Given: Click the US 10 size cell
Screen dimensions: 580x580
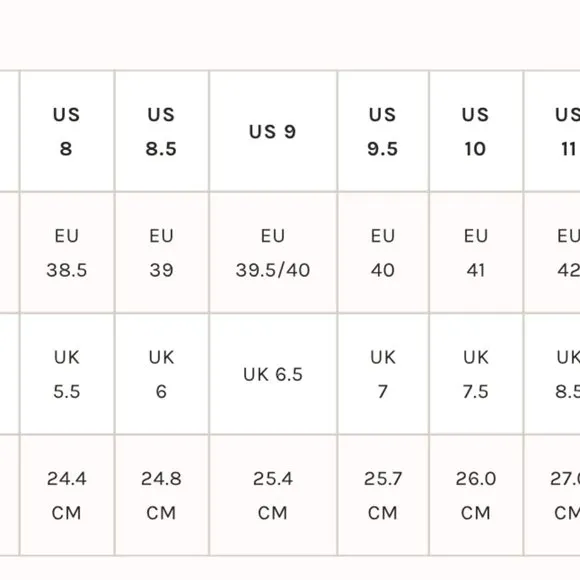Looking at the screenshot, I should 476,131.
